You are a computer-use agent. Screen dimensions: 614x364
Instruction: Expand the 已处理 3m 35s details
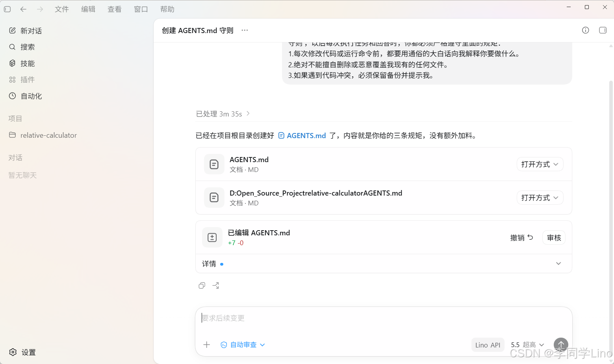223,114
